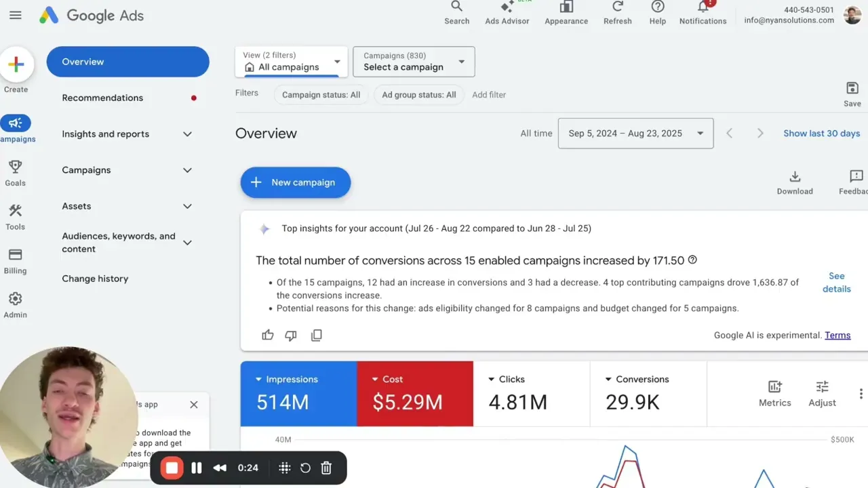Open the Appearance settings
Screen dimensions: 868x488
pos(566,13)
